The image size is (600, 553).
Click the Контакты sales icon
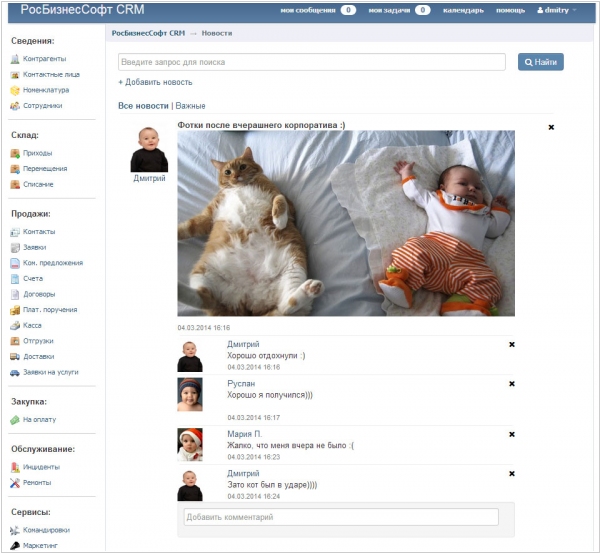coord(15,232)
